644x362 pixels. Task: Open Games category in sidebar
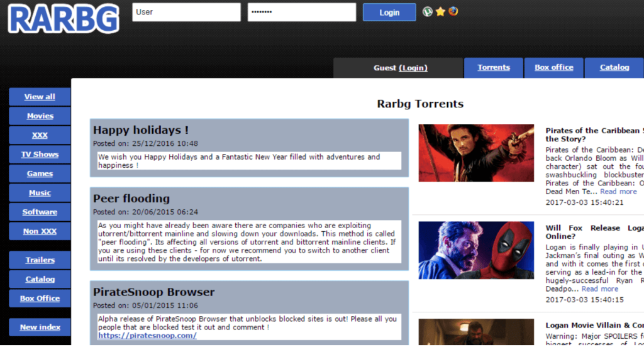pyautogui.click(x=40, y=173)
